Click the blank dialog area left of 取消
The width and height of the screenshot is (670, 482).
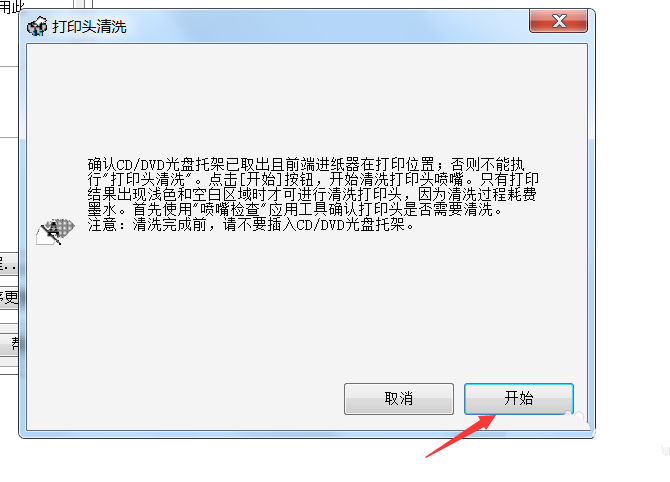click(x=184, y=397)
